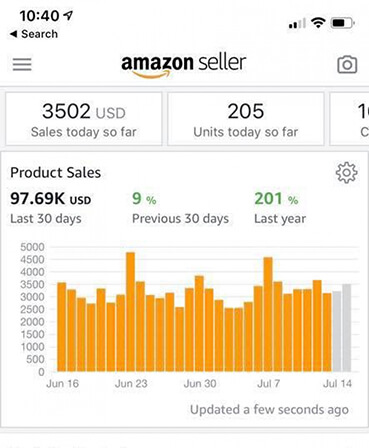Screen dimensions: 369x448
Task: Open Product Sales settings gear
Action: (x=346, y=173)
